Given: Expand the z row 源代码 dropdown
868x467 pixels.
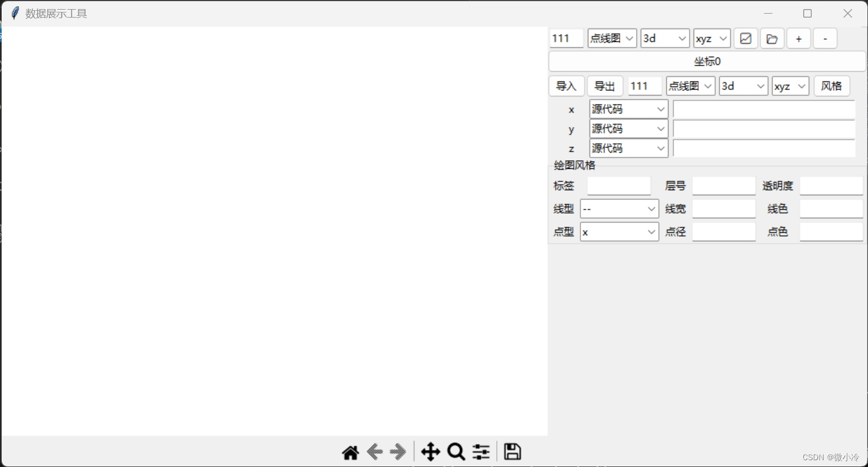Looking at the screenshot, I should [629, 149].
